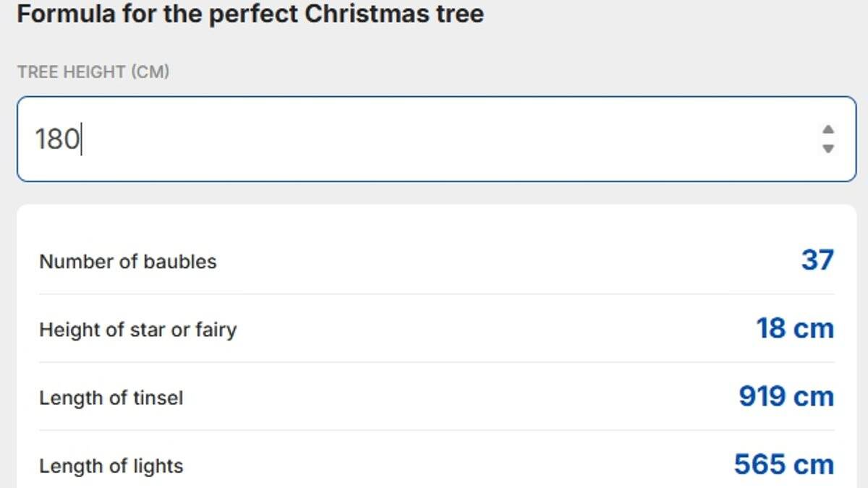Screen dimensions: 868x488
Task: Click the down arrow in tree height field
Action: [828, 148]
